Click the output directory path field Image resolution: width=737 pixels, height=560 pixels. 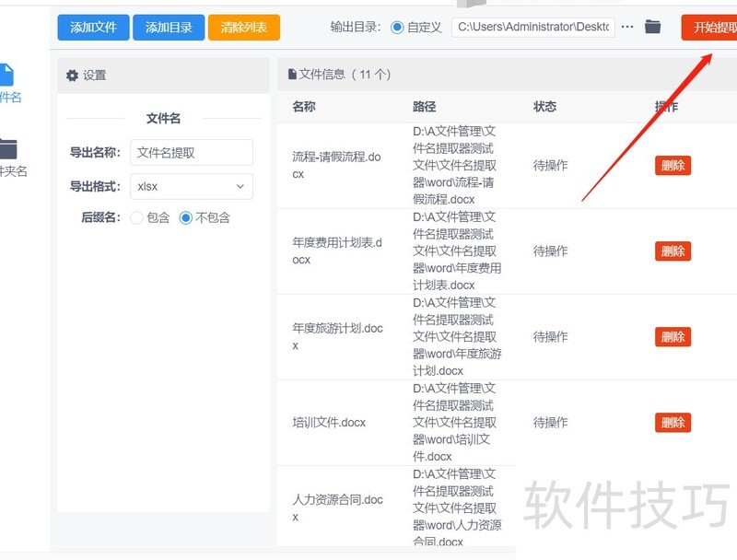(534, 28)
